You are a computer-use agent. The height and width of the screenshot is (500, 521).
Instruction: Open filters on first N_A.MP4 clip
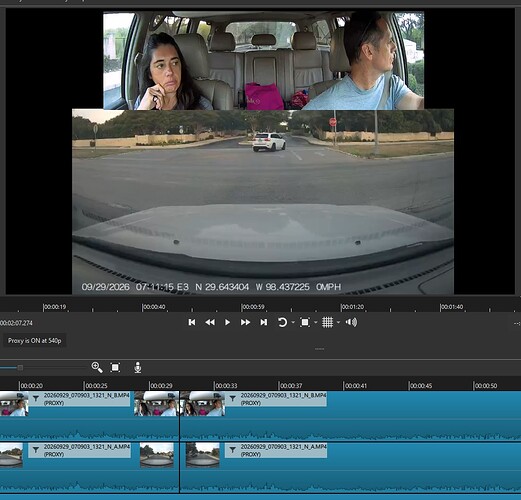pos(36,450)
